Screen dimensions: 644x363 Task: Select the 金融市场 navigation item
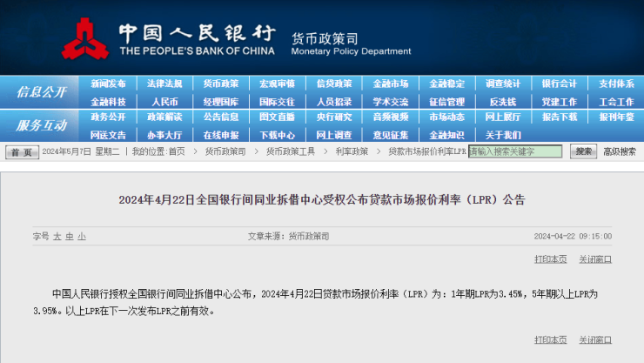(390, 84)
